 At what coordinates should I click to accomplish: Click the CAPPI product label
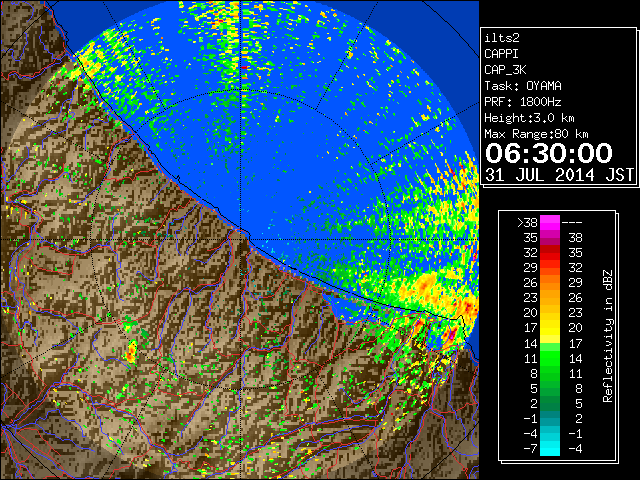click(x=501, y=54)
